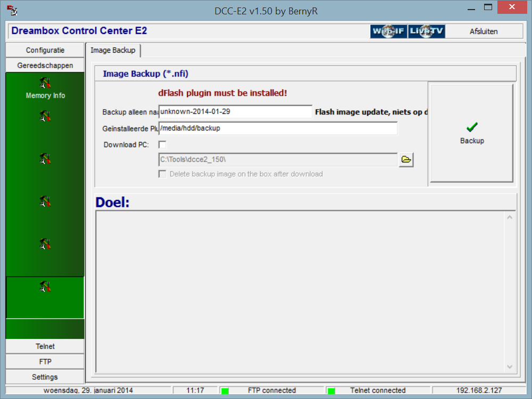Click the 11:17 time in status bar
Viewport: 532px width, 399px height.
195,390
